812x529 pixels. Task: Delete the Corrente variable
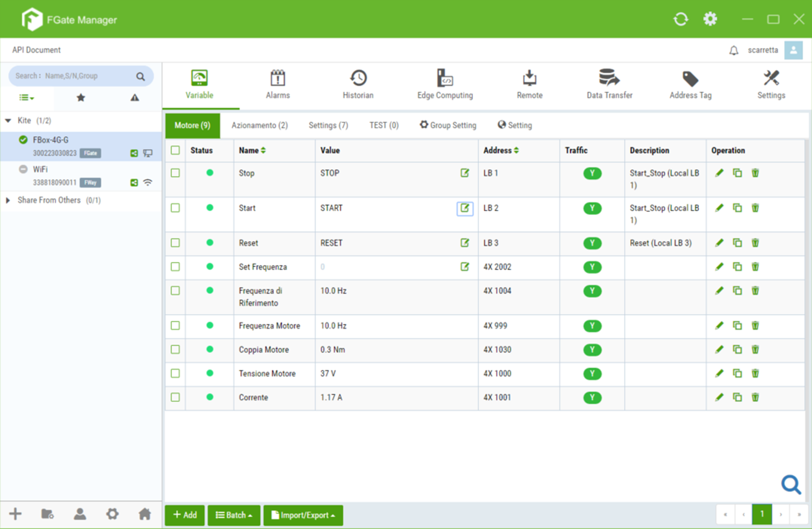[x=755, y=397]
